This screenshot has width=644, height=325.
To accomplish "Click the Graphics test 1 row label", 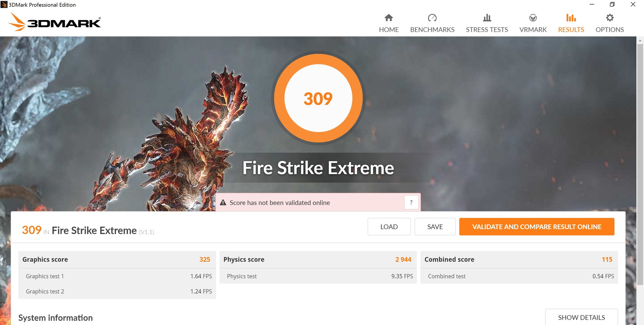I will click(45, 276).
